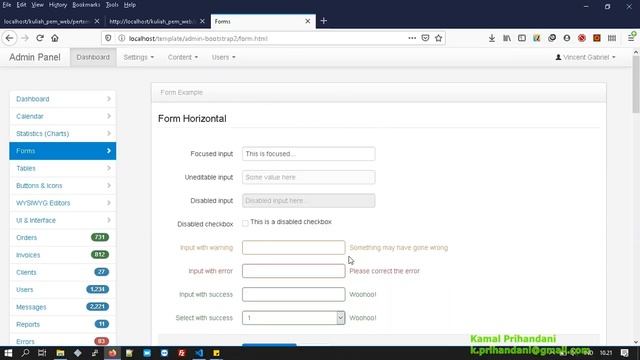Viewport: 640px width, 360px height.
Task: Expand the UI & Interface chevron
Action: (x=109, y=220)
